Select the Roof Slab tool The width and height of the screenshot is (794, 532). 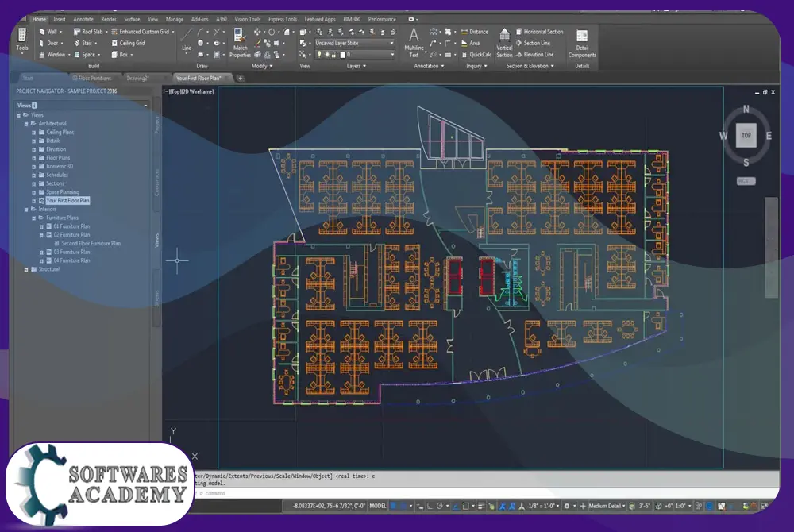click(91, 32)
